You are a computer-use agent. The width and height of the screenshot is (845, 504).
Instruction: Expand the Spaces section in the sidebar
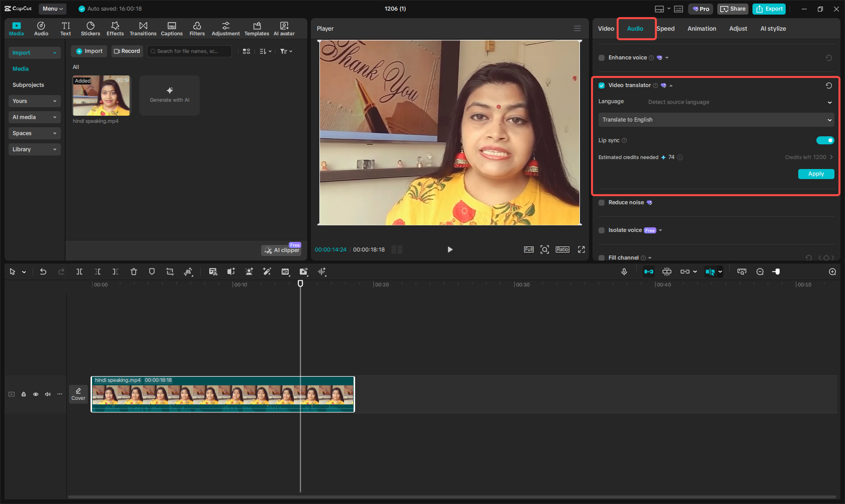tap(34, 133)
